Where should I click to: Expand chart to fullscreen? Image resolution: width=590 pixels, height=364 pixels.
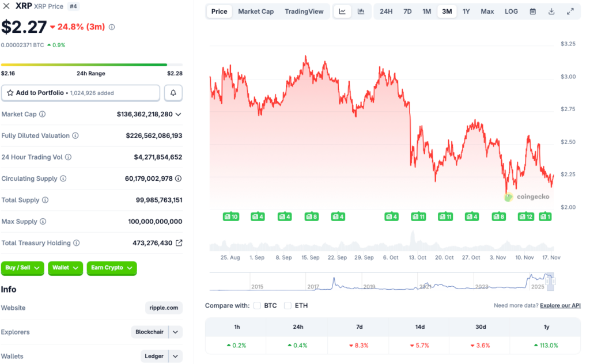coord(570,12)
